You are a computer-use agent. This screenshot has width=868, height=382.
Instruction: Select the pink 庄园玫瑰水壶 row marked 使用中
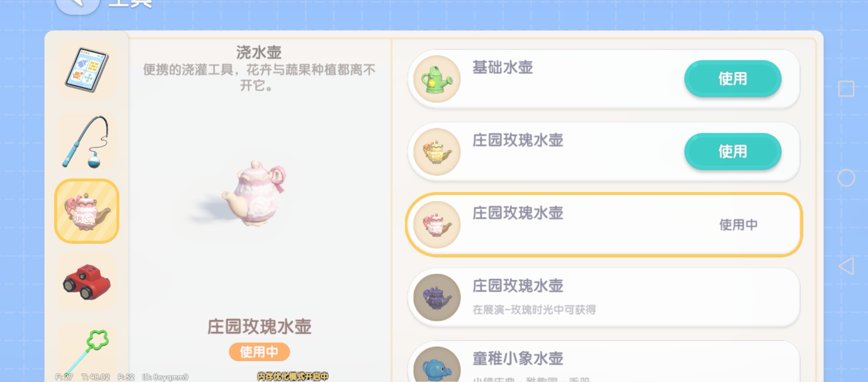(x=604, y=224)
